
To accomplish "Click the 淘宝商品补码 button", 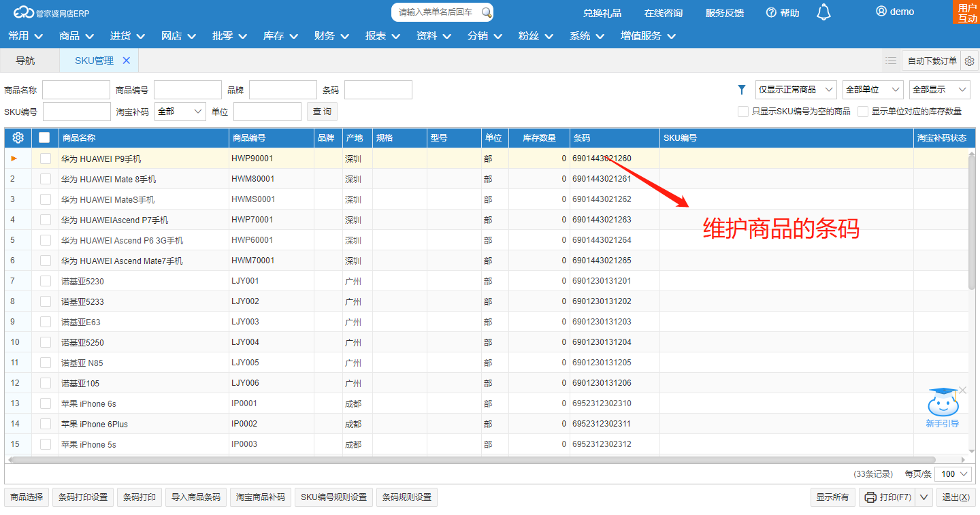I will point(261,497).
